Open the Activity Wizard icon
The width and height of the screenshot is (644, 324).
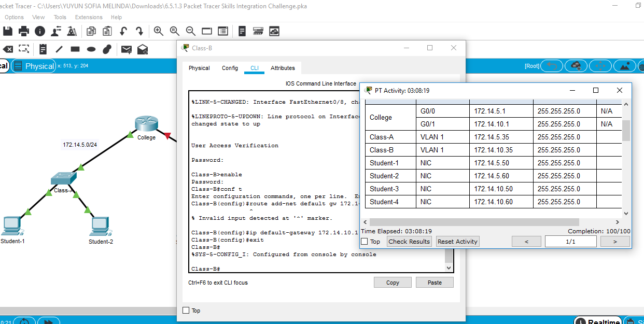72,31
